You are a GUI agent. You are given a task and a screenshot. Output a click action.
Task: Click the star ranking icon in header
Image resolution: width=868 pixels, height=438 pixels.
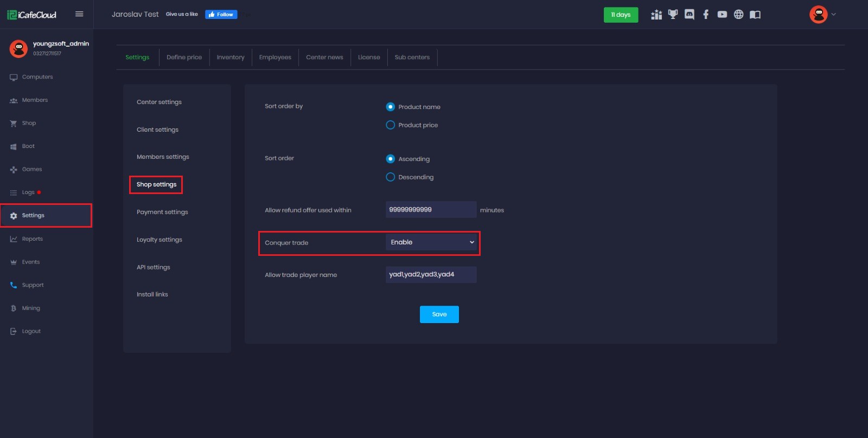656,15
